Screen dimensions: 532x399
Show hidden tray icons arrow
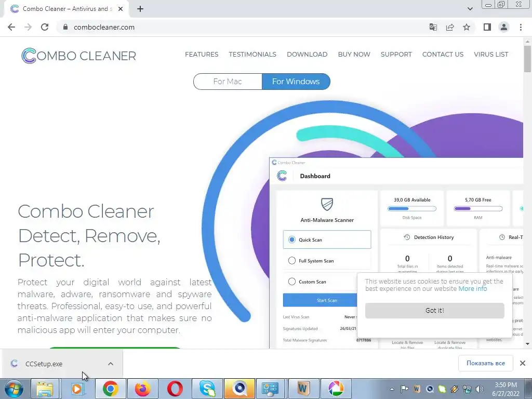(392, 389)
